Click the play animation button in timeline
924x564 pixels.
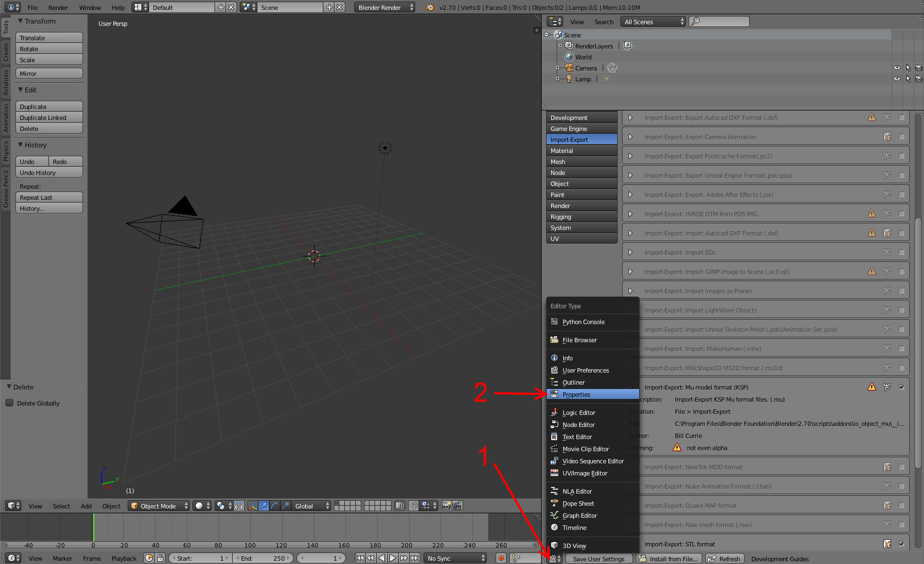pos(393,558)
